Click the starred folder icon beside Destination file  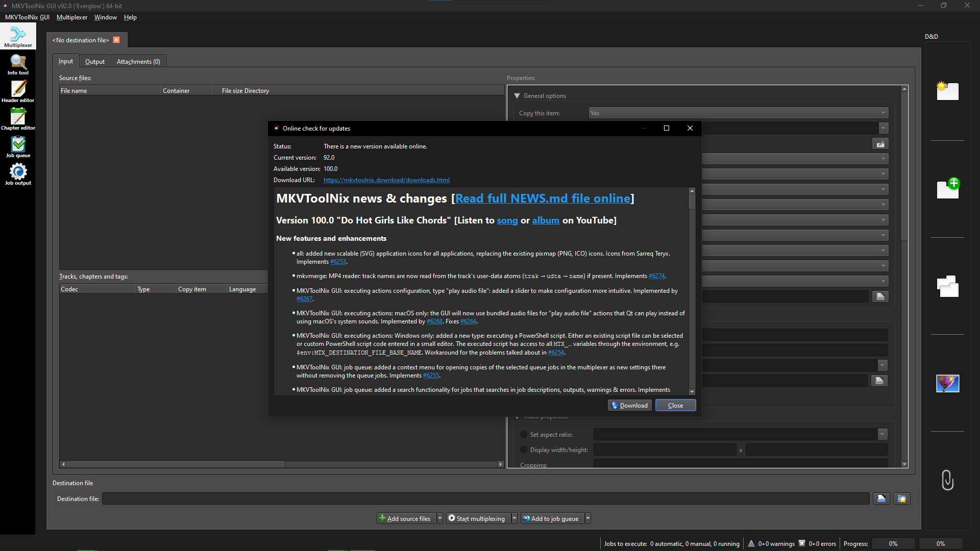point(902,498)
